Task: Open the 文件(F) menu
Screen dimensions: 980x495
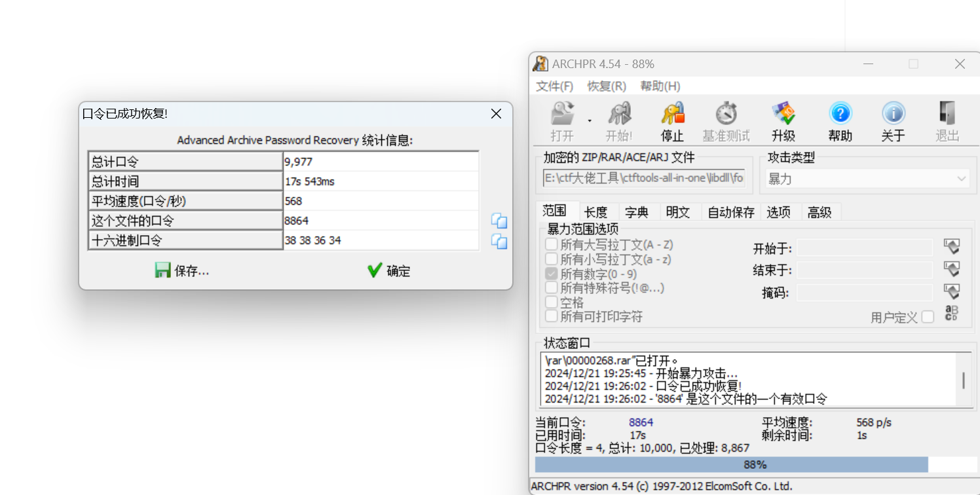Action: [x=555, y=86]
